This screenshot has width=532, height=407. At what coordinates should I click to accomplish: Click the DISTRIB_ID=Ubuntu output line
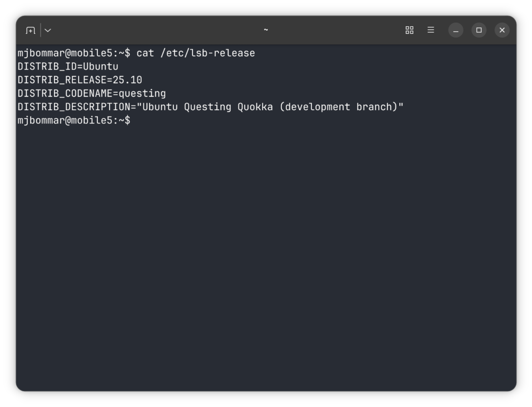(x=68, y=67)
